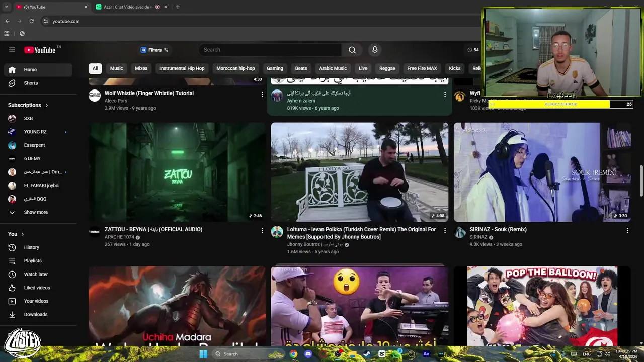Open Shorts in the sidebar
Viewport: 644px width, 362px height.
pos(38,83)
